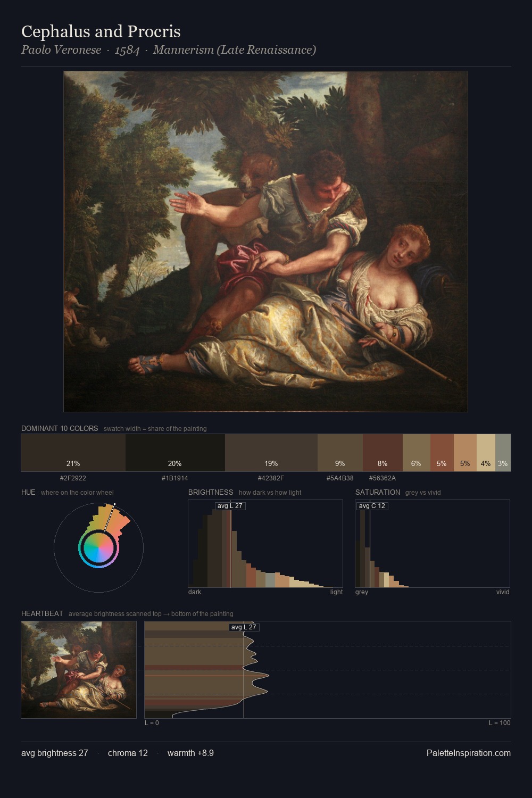
Task: Click the hex code #42382F
Action: [271, 478]
